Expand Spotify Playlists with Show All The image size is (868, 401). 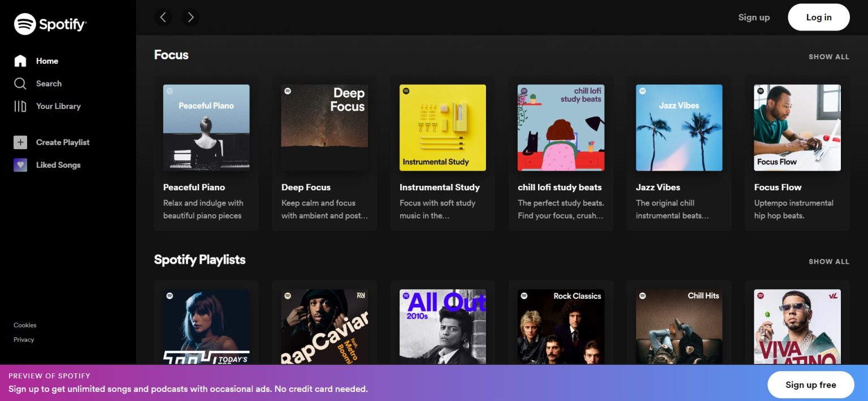[828, 261]
